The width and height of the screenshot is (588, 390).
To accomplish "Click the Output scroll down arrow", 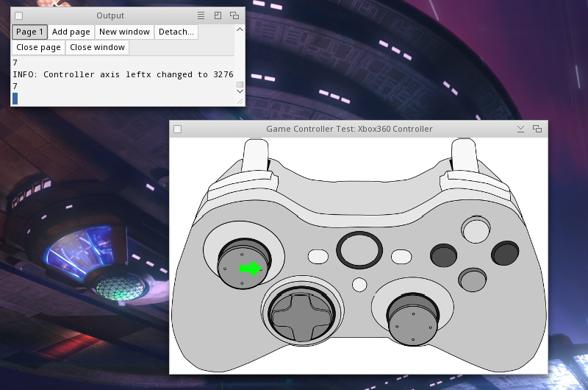I will coord(240,91).
